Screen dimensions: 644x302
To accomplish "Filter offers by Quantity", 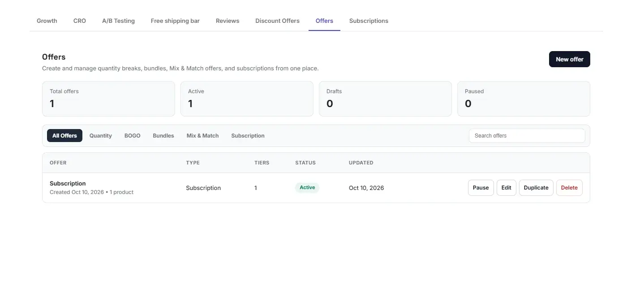I will point(101,136).
